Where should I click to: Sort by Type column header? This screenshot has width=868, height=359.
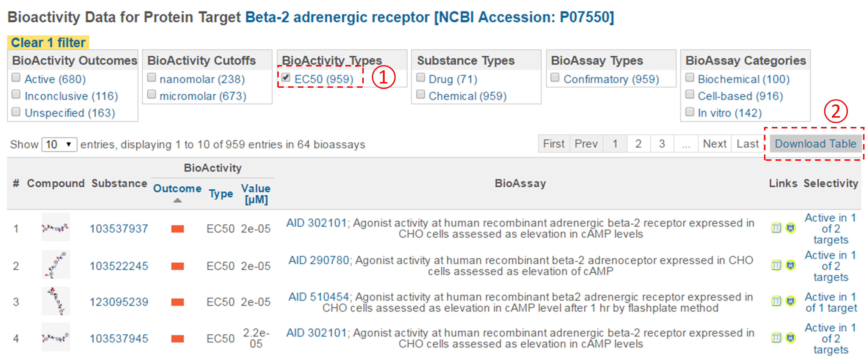tap(221, 194)
